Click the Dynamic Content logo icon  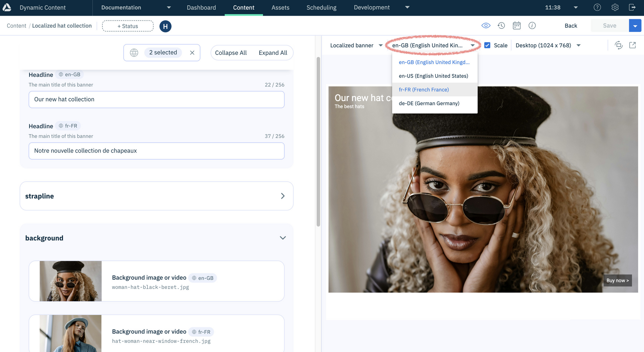click(x=7, y=7)
